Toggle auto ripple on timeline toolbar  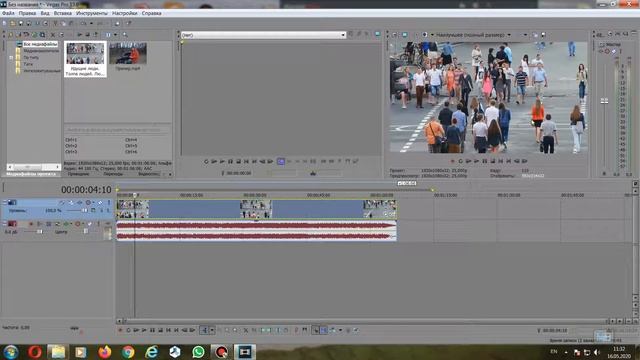333,330
